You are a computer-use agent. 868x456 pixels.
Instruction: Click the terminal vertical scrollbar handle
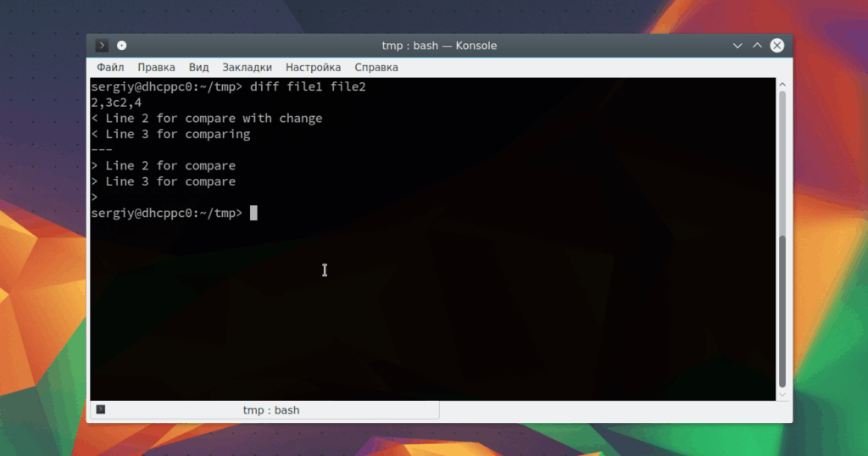point(782,312)
